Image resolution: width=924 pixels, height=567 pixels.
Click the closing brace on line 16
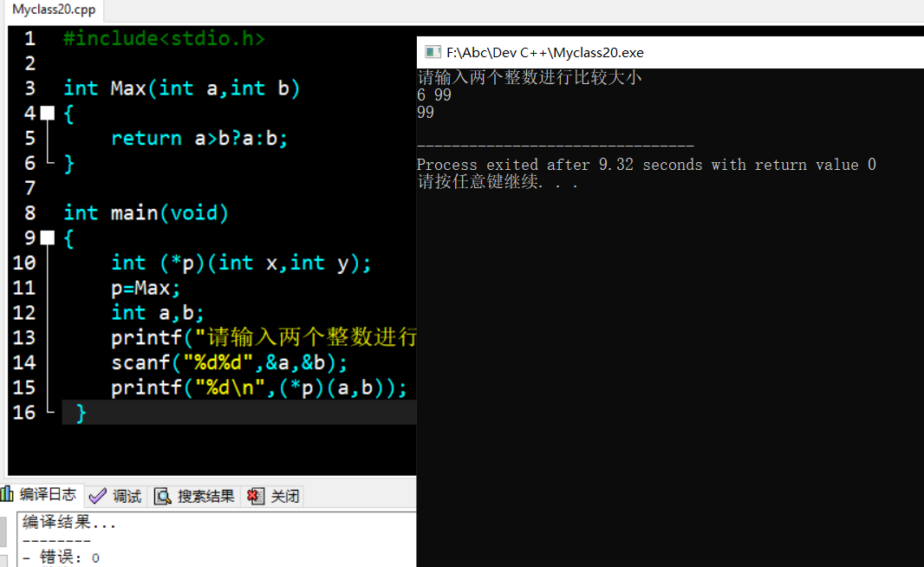click(x=81, y=414)
